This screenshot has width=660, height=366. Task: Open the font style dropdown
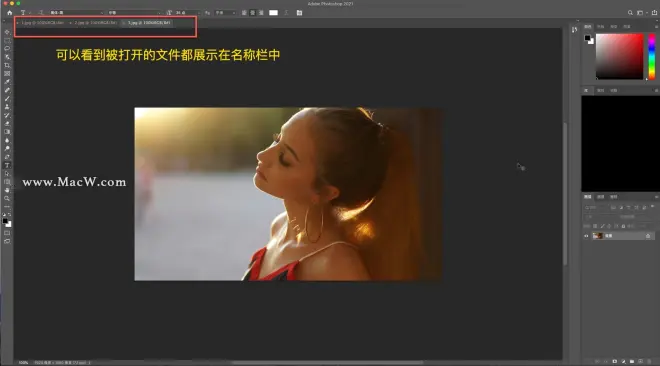click(x=134, y=13)
